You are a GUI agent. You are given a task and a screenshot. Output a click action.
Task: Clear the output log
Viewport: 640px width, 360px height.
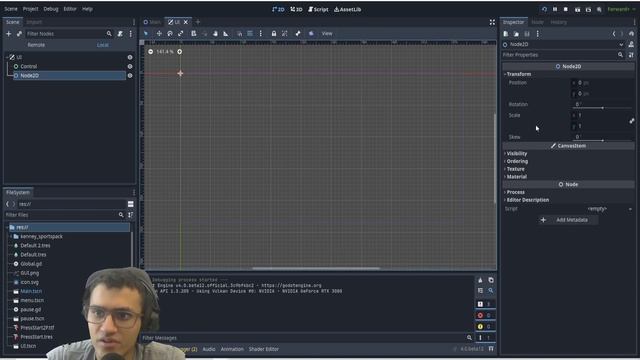[x=480, y=280]
